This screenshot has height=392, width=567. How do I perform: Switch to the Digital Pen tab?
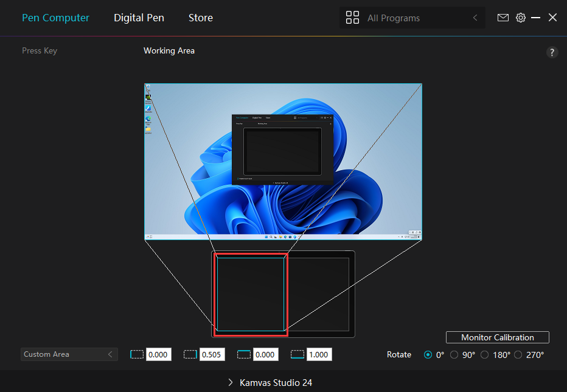pos(139,18)
